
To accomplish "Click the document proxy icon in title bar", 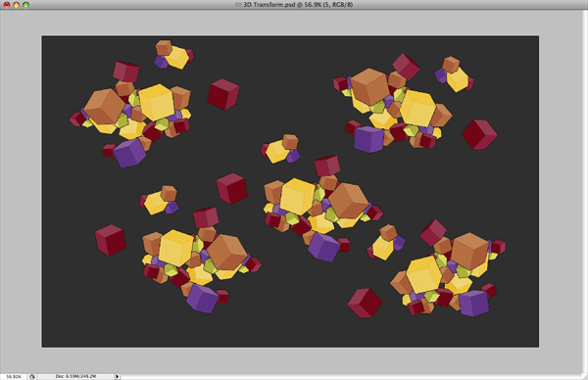I will (238, 5).
